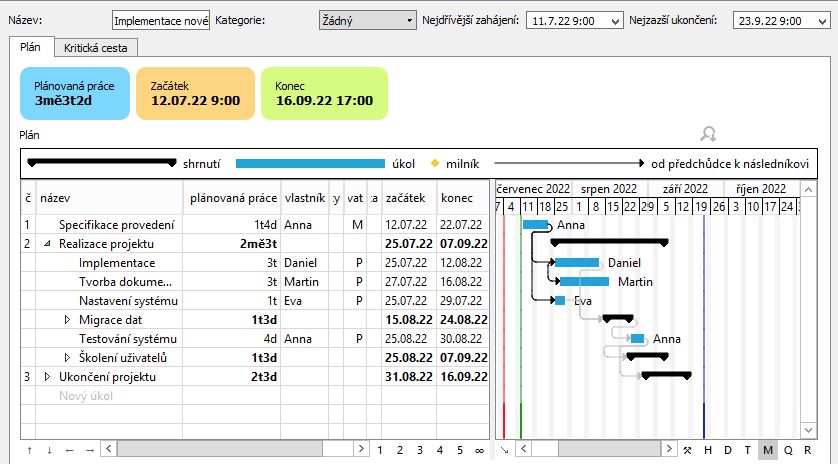Switch to the Kritická cesta tab

tap(96, 47)
